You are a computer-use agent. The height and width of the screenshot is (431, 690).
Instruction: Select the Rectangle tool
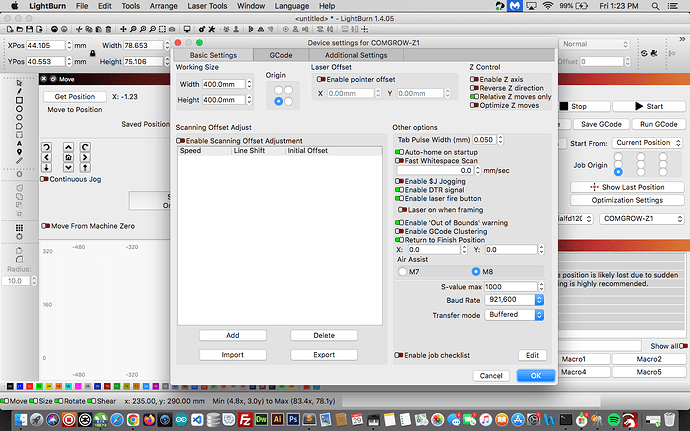pos(19,100)
